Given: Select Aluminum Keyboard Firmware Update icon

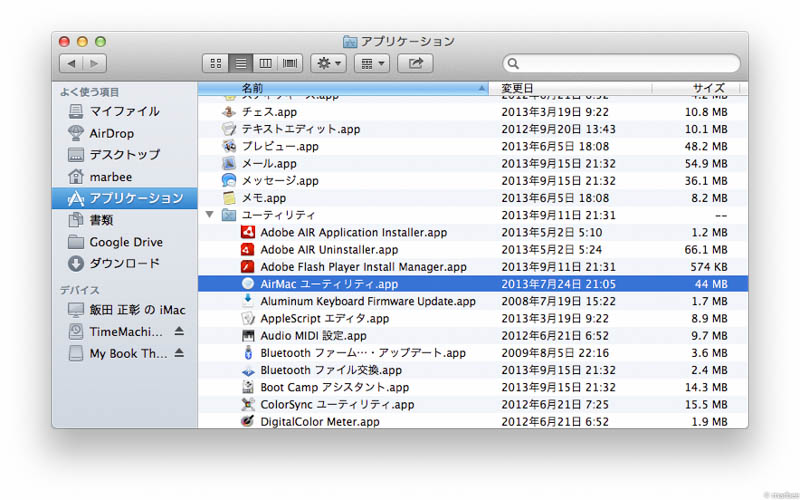Looking at the screenshot, I should pos(247,301).
